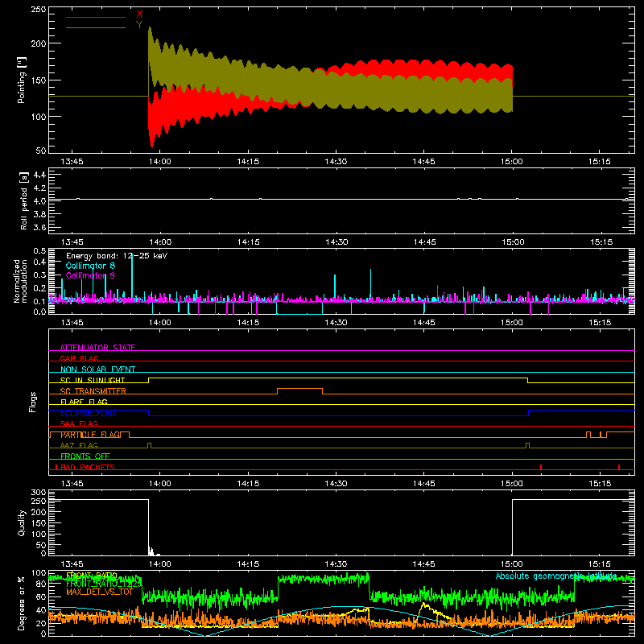The width and height of the screenshot is (644, 644).
Task: Click the 14:00 tick under Quality plot
Action: click(x=159, y=564)
